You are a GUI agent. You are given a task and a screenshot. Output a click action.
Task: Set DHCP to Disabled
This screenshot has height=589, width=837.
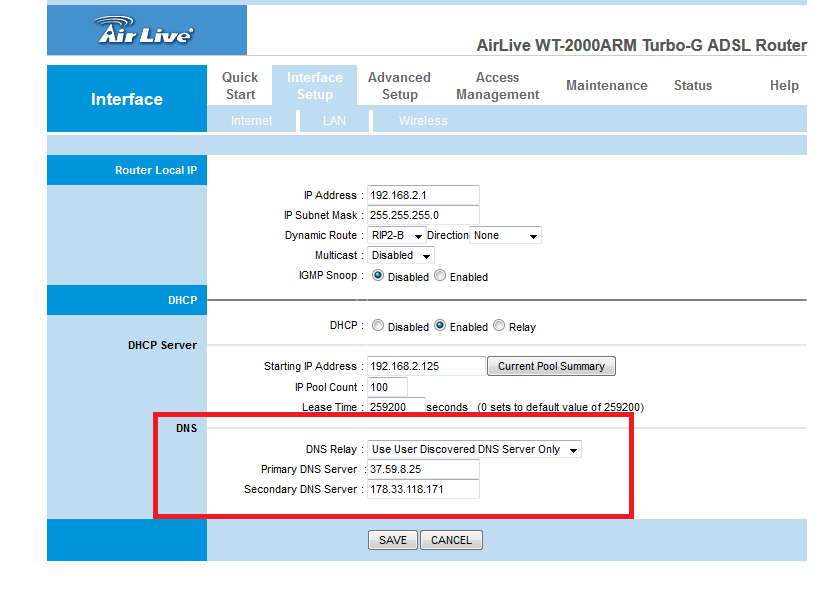pyautogui.click(x=378, y=326)
